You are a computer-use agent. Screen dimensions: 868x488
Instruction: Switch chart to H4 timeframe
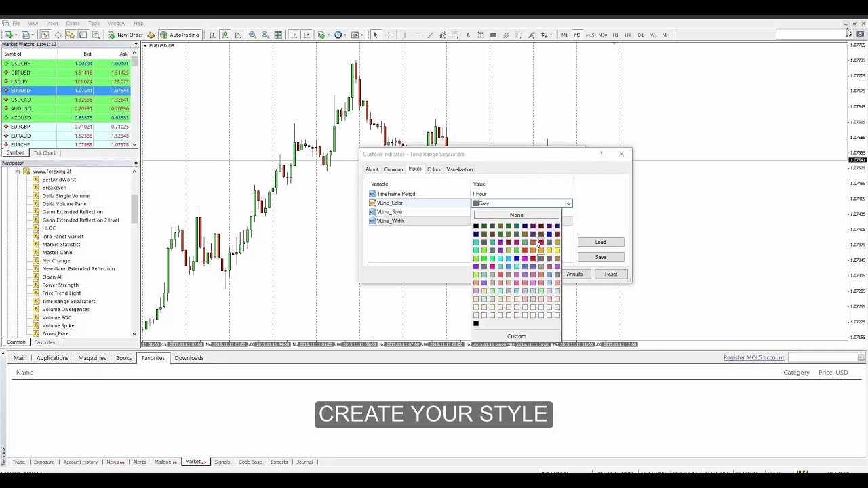tap(628, 35)
